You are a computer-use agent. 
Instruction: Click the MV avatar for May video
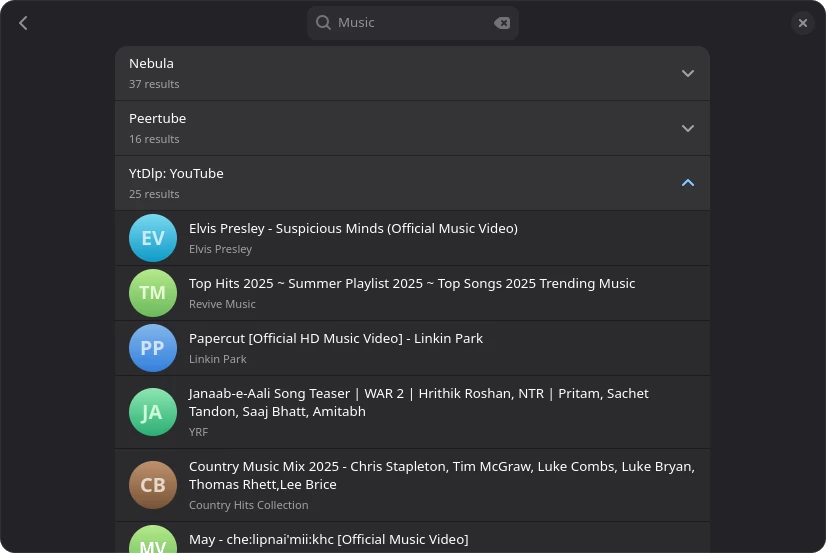(153, 539)
